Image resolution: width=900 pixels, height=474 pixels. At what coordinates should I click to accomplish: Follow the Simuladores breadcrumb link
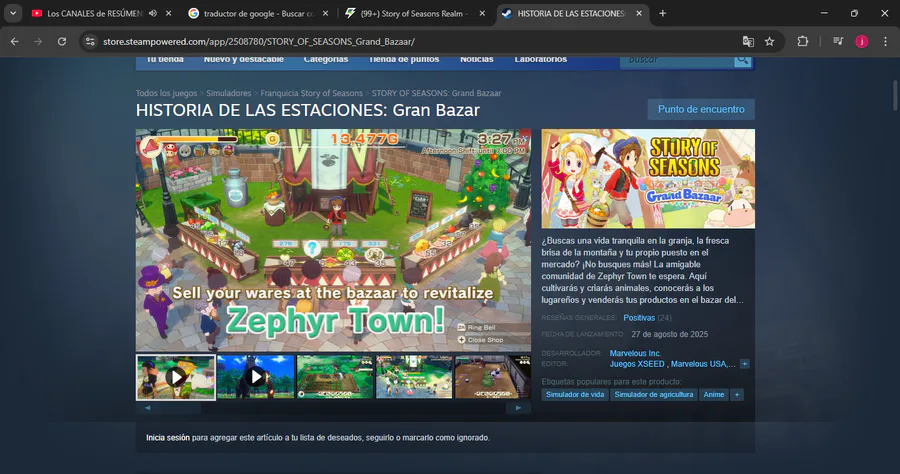coord(228,93)
